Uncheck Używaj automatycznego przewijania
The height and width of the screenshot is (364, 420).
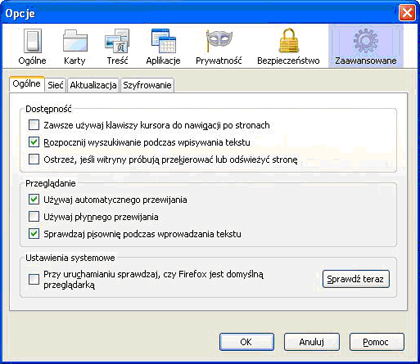[34, 200]
